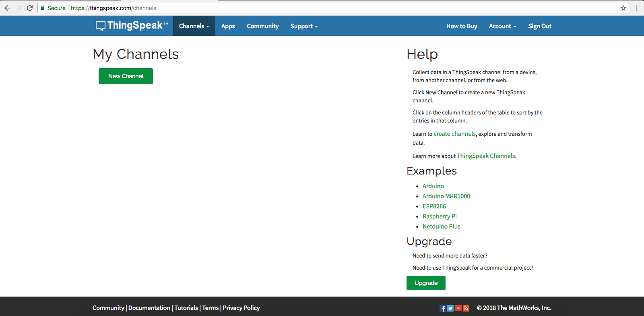The height and width of the screenshot is (316, 644).
Task: Click '© 2018 The MathWorks, Inc.' text
Action: pos(514,308)
